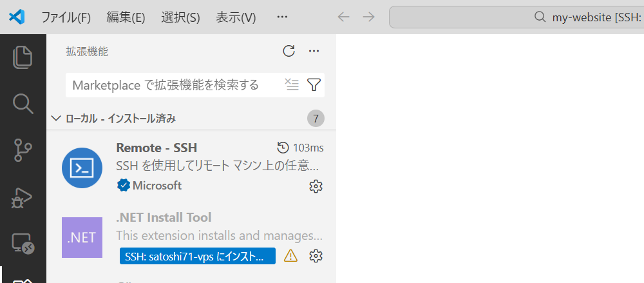Open the Run and Debug view
The image size is (644, 283).
(23, 197)
